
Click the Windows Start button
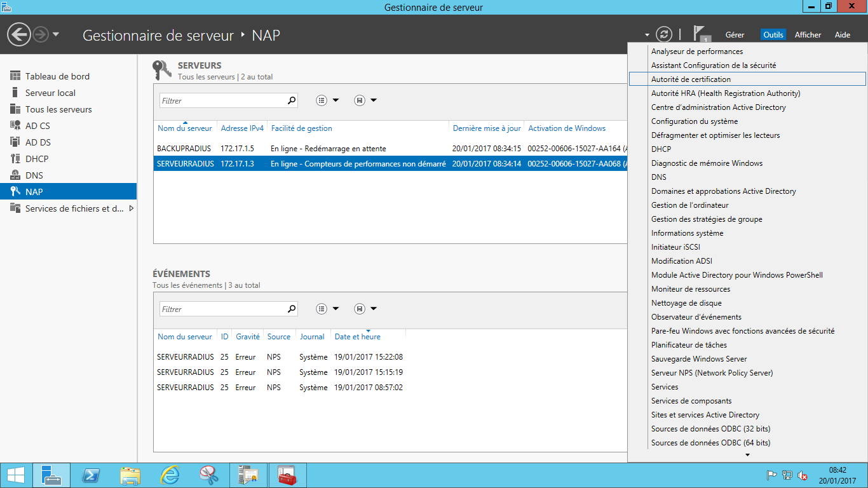16,475
